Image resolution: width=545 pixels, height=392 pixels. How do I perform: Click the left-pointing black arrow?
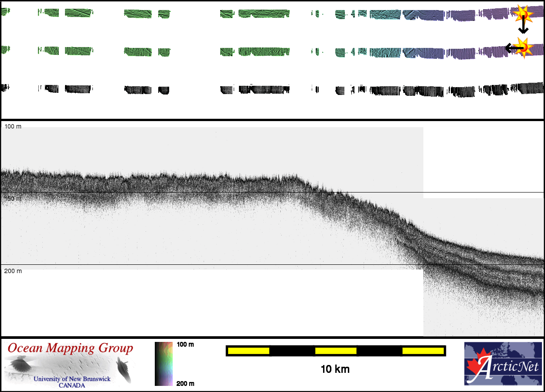pos(512,48)
